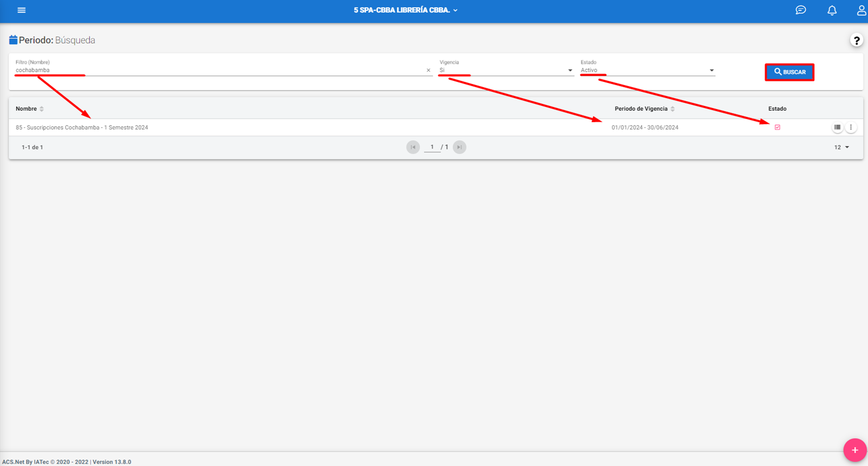
Task: Click the Periodo de Vigencia column header
Action: 641,109
